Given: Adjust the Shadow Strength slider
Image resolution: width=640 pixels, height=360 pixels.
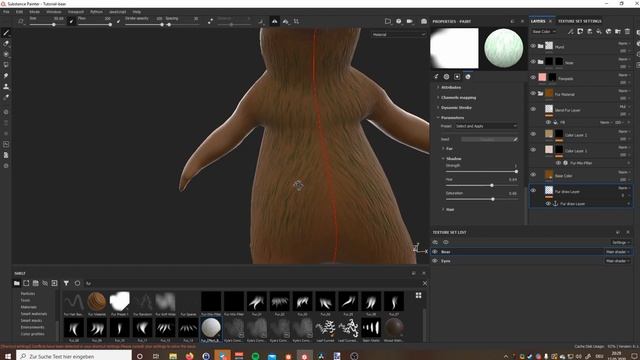Looking at the screenshot, I should click(x=482, y=172).
